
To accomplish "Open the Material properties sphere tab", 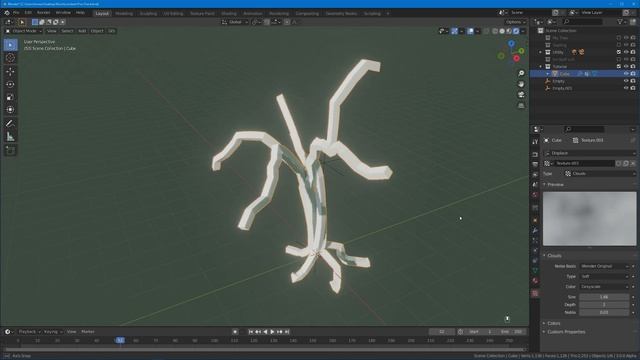I will point(535,281).
